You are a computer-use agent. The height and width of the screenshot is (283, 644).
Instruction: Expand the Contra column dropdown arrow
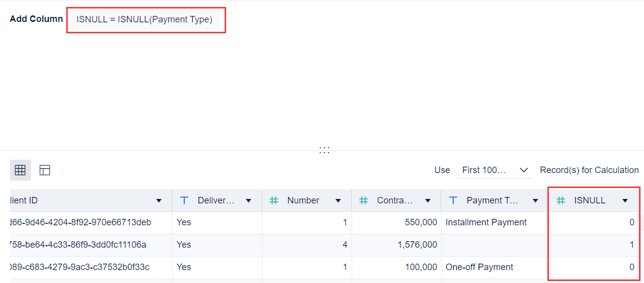point(428,201)
